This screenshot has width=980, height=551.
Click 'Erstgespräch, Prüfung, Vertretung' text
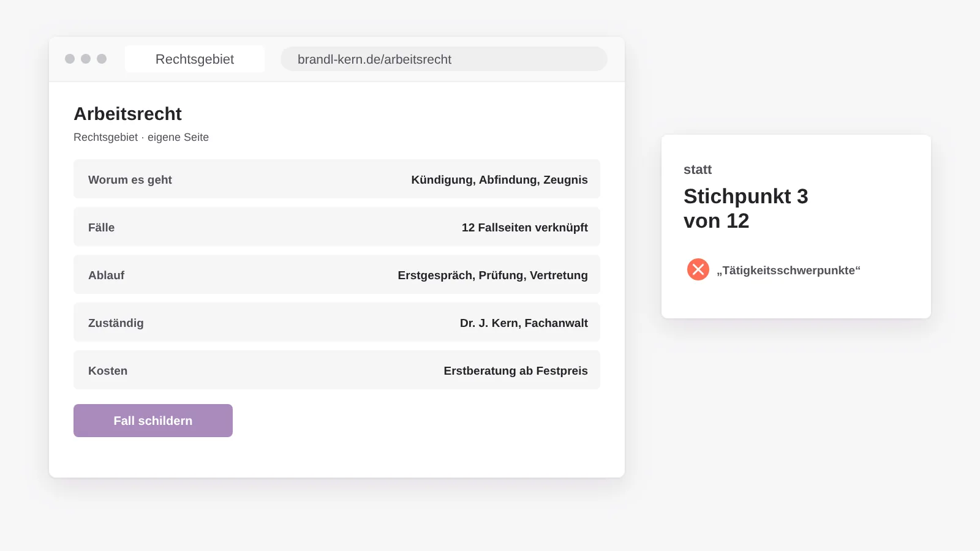(x=493, y=275)
